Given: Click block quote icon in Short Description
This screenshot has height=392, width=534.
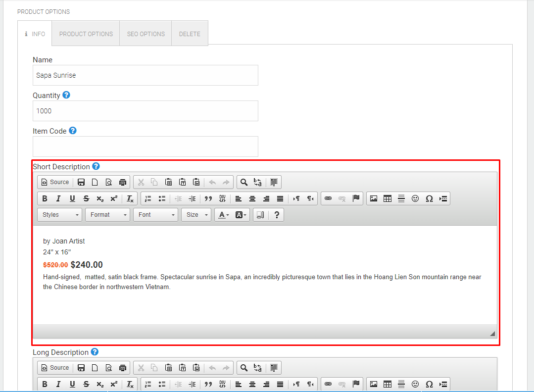Looking at the screenshot, I should (x=208, y=198).
